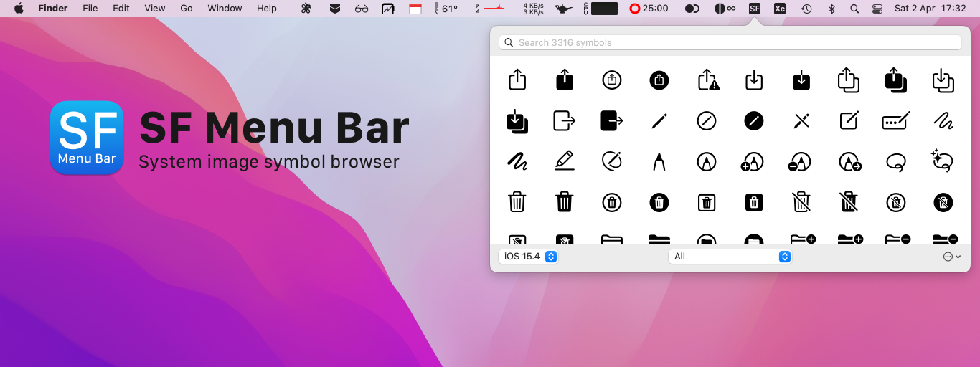980x367 pixels.
Task: Open the Help menu
Action: point(267,9)
